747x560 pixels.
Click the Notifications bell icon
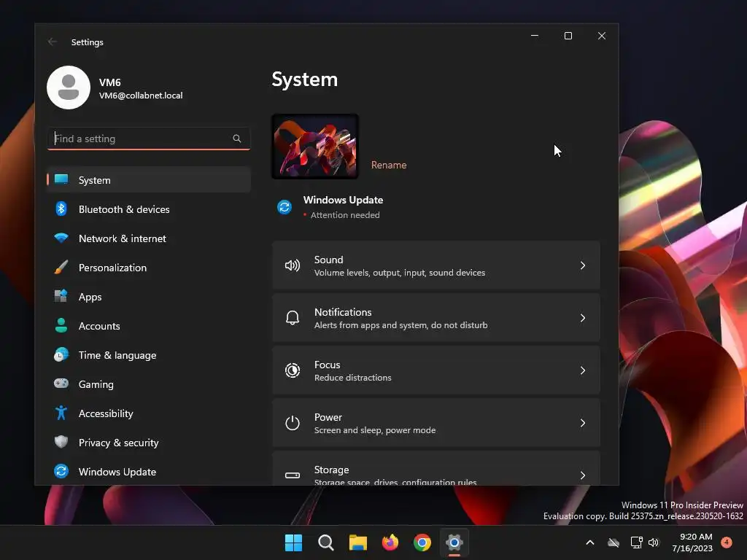pyautogui.click(x=292, y=318)
